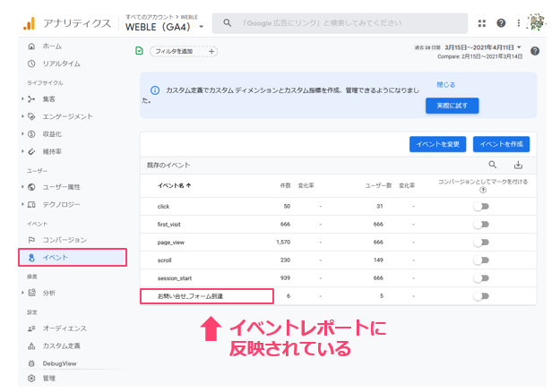Click the テクノロジー devices icon
Image resolution: width=560 pixels, height=392 pixels.
tap(31, 204)
